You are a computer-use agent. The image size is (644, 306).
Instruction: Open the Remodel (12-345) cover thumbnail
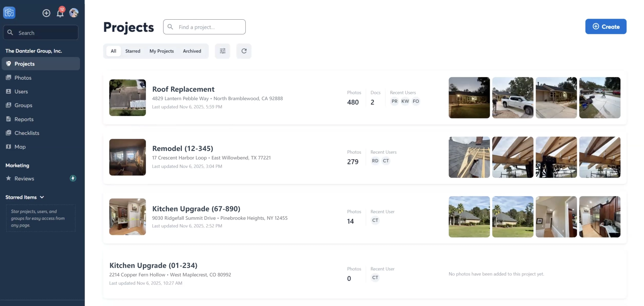pyautogui.click(x=128, y=157)
